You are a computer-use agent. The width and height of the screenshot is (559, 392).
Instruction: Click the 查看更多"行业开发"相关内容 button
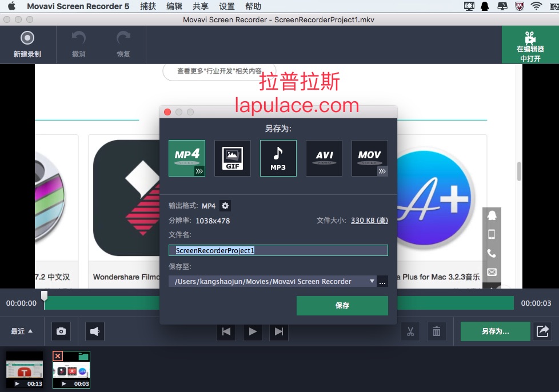click(219, 71)
